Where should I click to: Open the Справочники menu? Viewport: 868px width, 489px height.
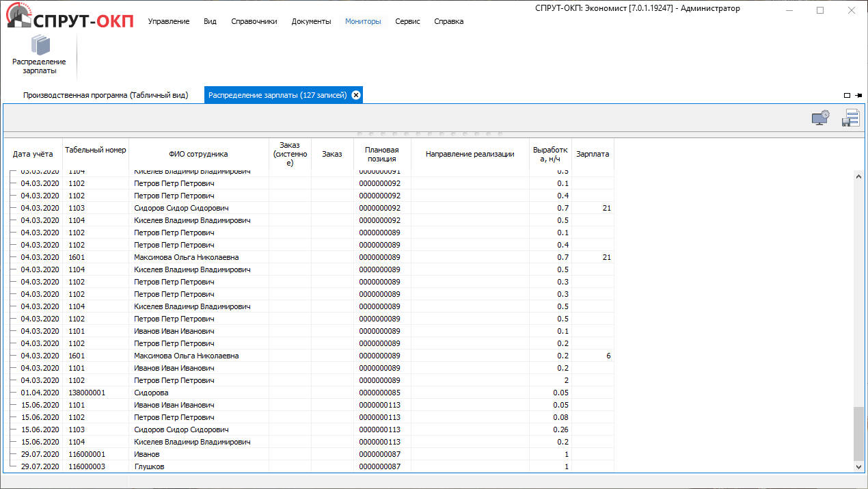click(254, 21)
